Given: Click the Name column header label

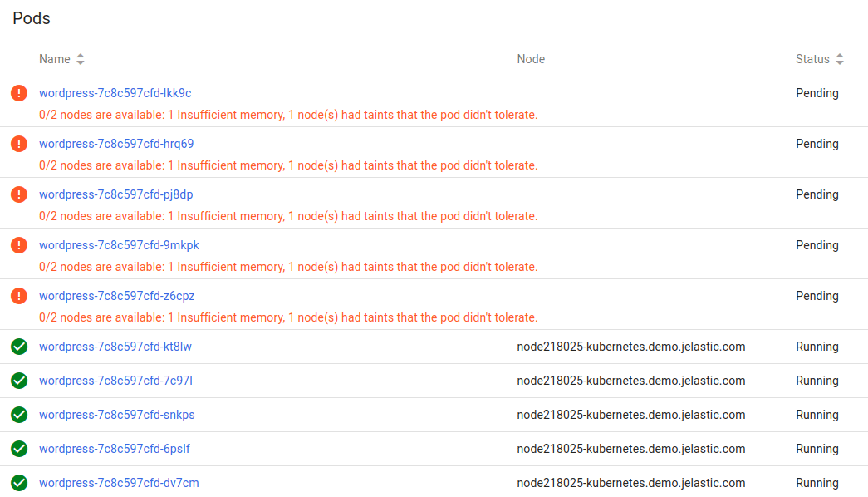Looking at the screenshot, I should point(55,59).
